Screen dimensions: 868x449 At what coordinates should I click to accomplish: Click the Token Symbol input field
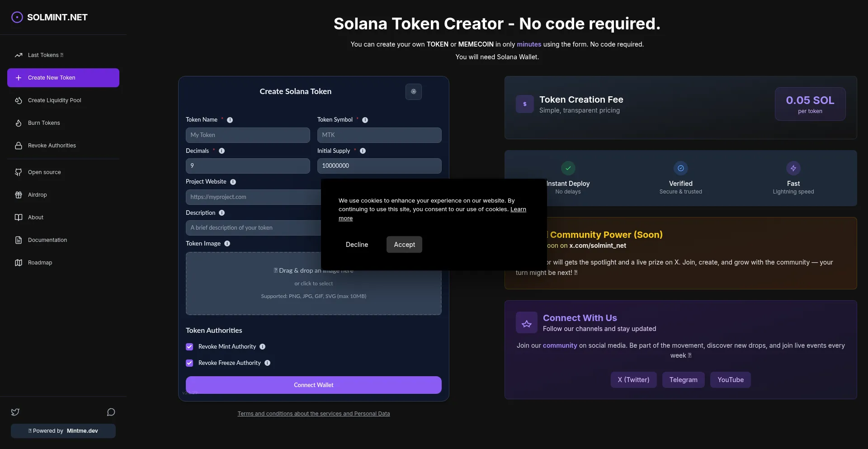379,135
